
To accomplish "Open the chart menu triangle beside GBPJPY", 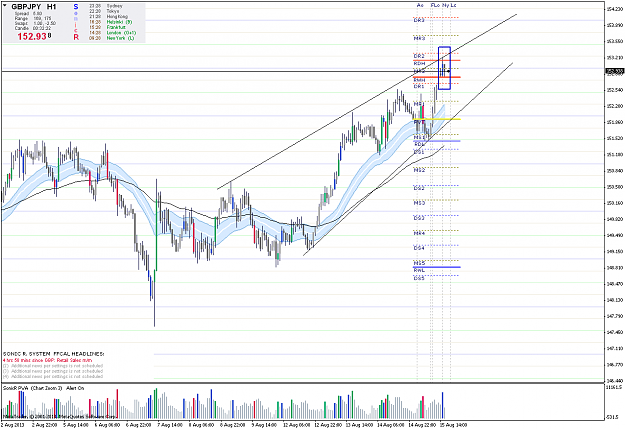I will tap(5, 6).
